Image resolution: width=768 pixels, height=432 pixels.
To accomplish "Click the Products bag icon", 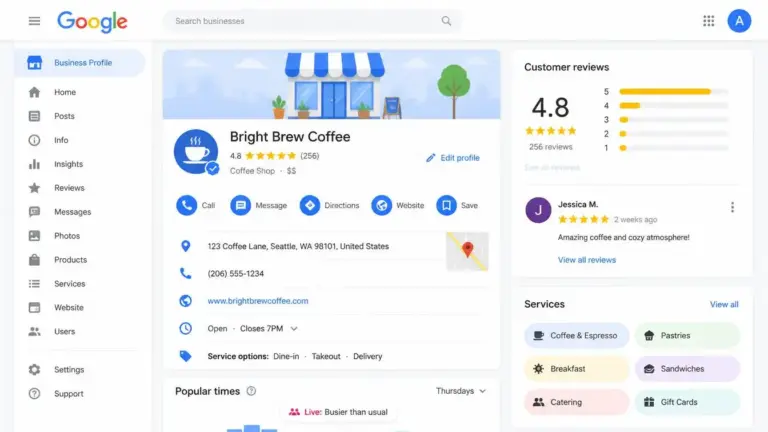I will (x=34, y=260).
